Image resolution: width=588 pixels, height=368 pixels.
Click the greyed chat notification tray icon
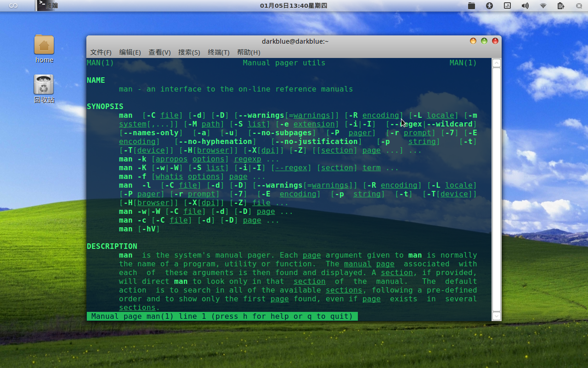click(579, 6)
